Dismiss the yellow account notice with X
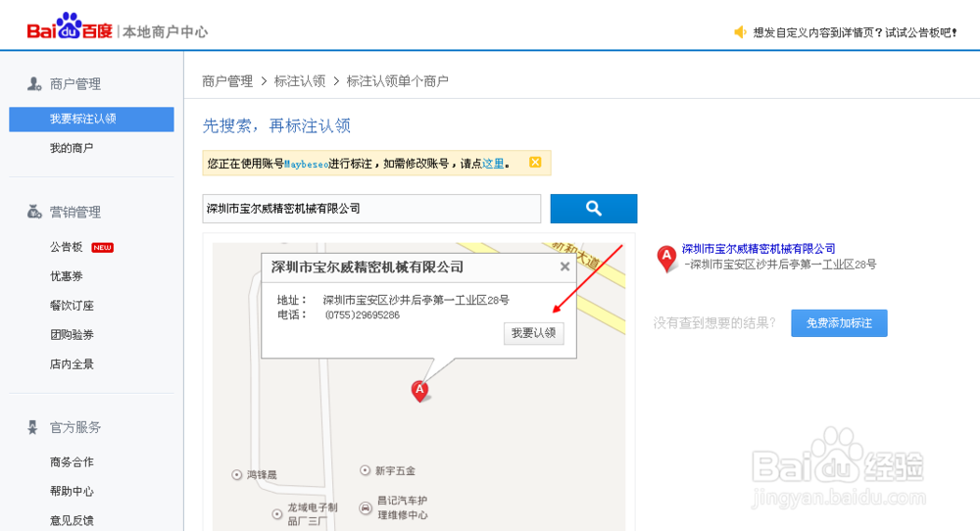Viewport: 980px width, 531px height. pos(535,163)
